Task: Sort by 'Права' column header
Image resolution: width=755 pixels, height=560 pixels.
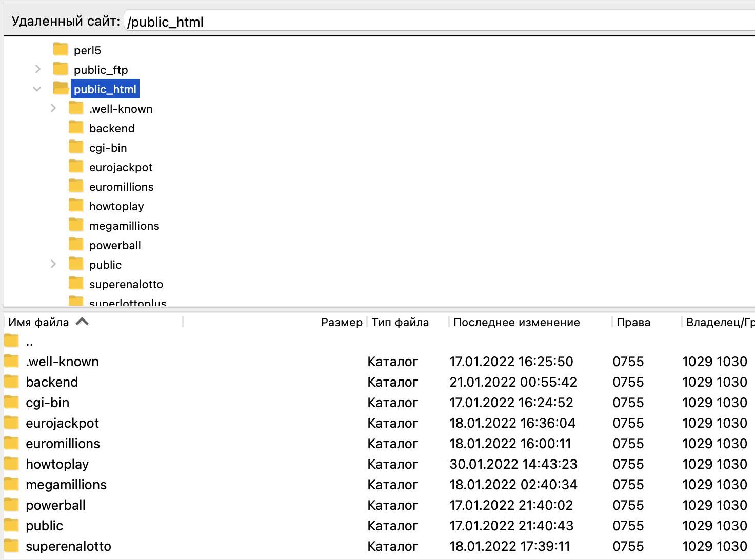Action: 633,322
